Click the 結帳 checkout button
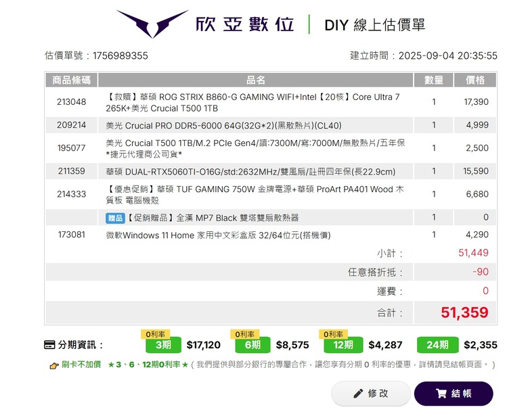 454,394
